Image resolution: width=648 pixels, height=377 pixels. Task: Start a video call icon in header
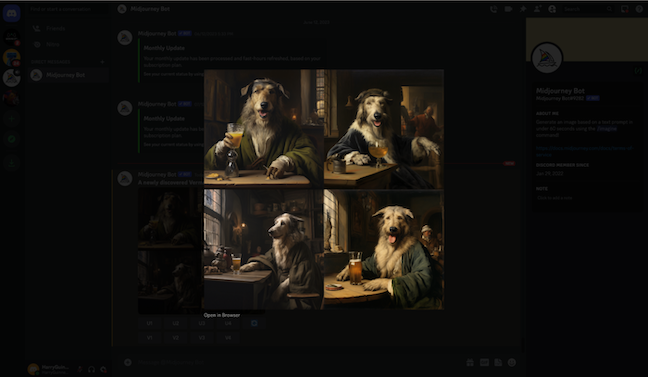[508, 9]
